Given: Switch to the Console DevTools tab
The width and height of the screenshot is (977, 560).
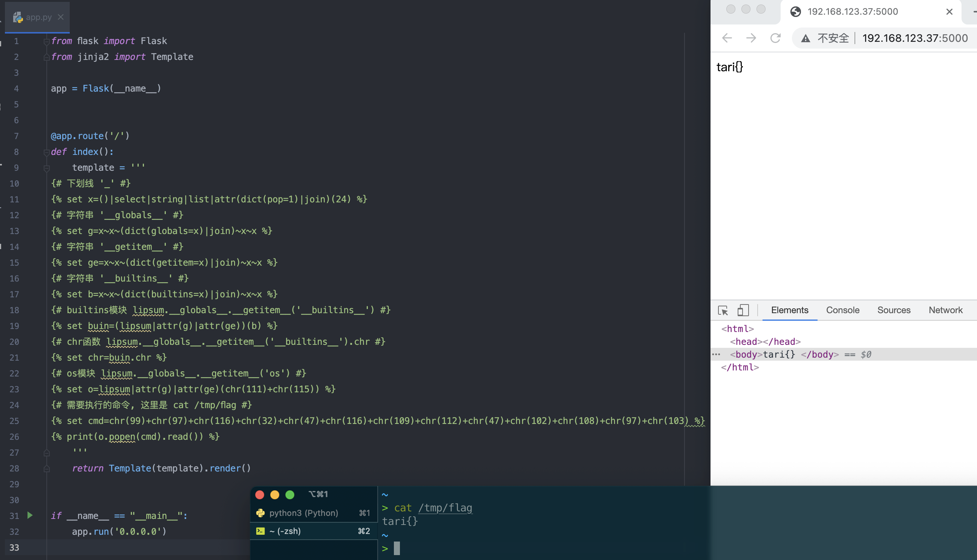Looking at the screenshot, I should (x=842, y=310).
